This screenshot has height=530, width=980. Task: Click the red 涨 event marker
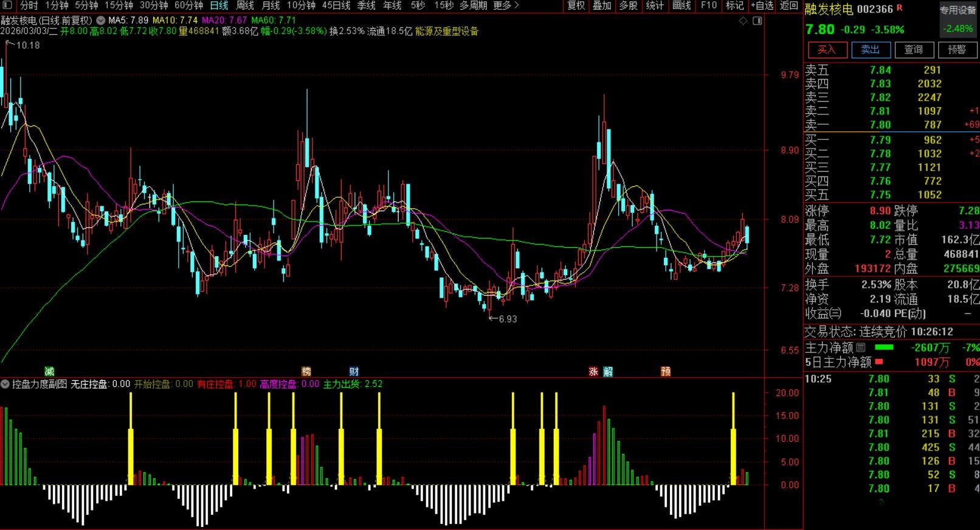pyautogui.click(x=593, y=371)
